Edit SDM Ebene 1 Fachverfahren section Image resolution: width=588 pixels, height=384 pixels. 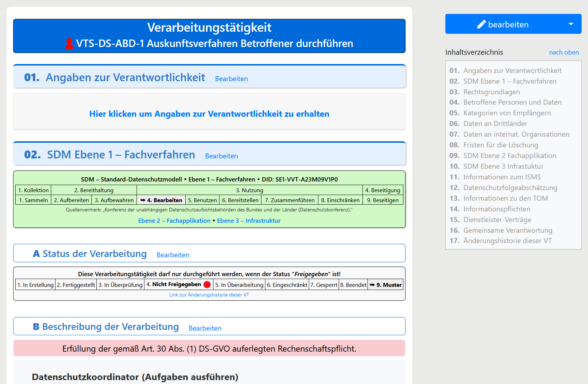(x=221, y=156)
